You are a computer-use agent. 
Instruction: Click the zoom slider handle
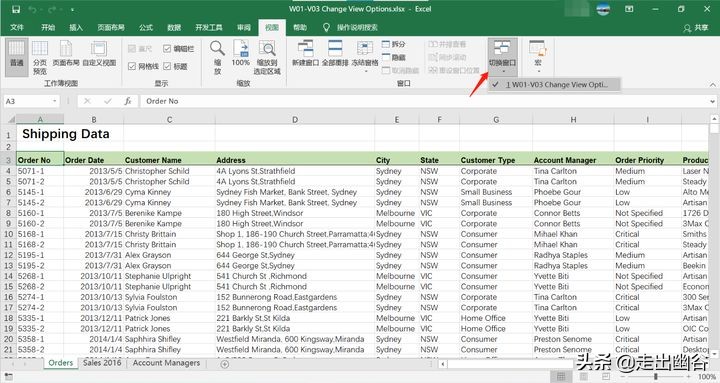click(x=655, y=377)
